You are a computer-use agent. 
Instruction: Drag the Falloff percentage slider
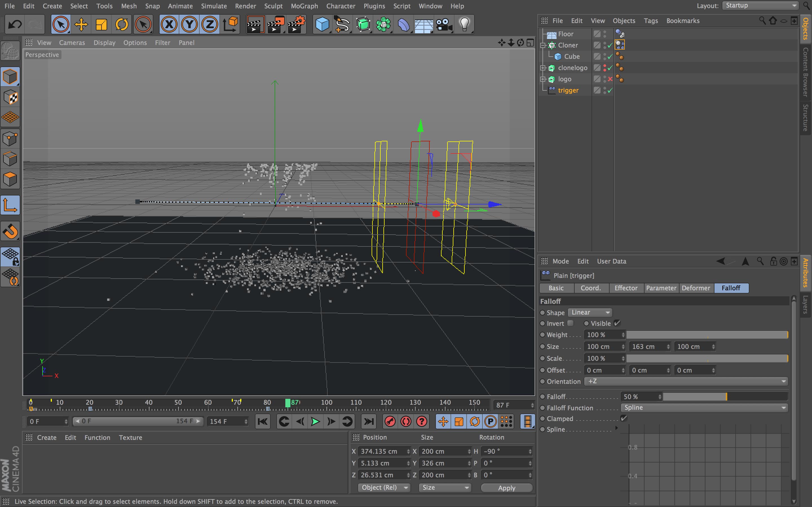pyautogui.click(x=727, y=396)
